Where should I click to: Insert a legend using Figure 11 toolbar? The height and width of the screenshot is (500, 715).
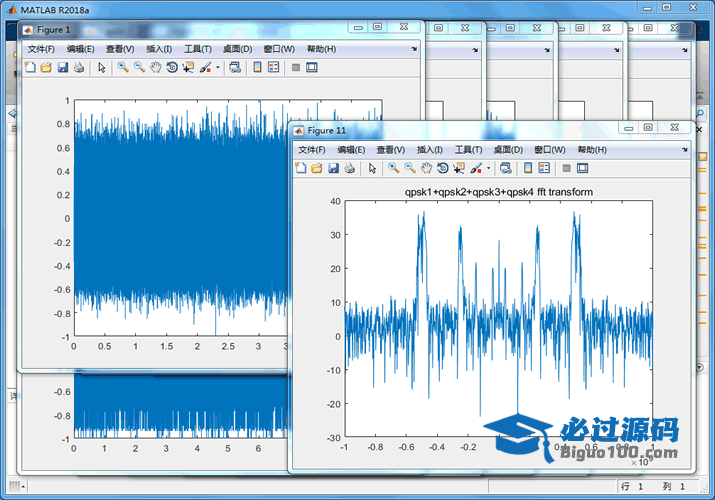pos(545,168)
